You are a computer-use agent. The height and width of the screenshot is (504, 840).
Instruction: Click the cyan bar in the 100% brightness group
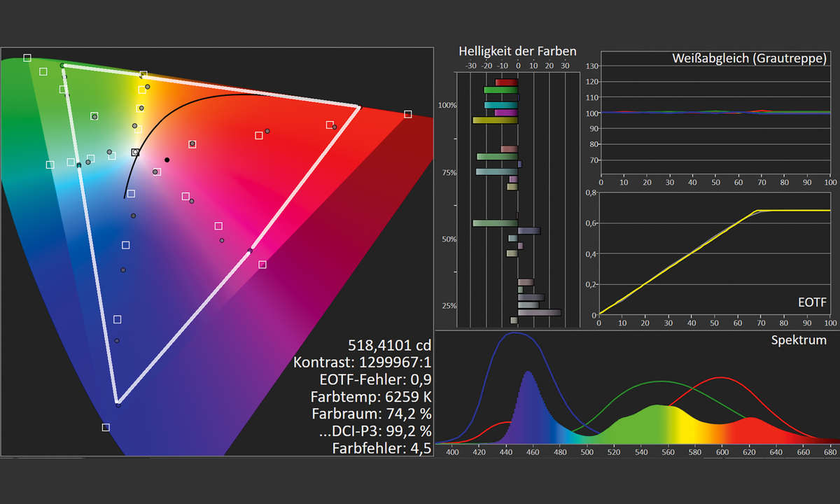pos(501,105)
